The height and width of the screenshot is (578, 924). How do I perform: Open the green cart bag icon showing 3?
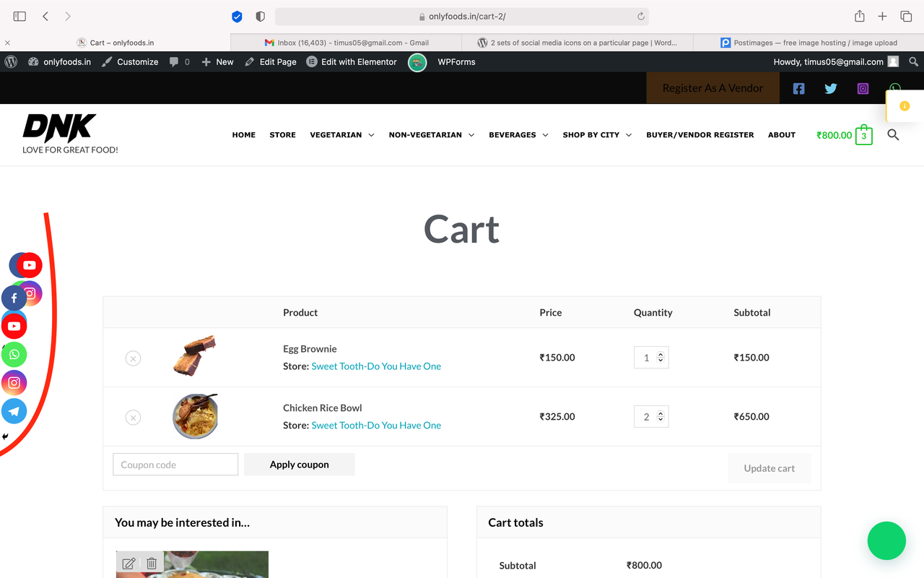864,135
